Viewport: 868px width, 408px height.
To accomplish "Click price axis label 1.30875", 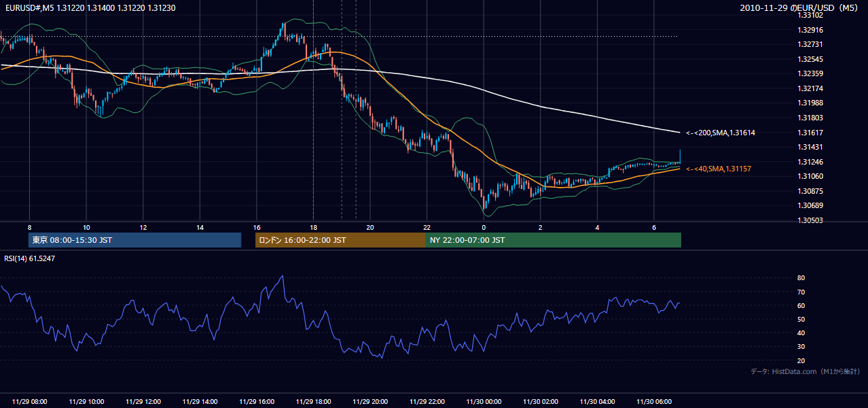I will pyautogui.click(x=810, y=191).
